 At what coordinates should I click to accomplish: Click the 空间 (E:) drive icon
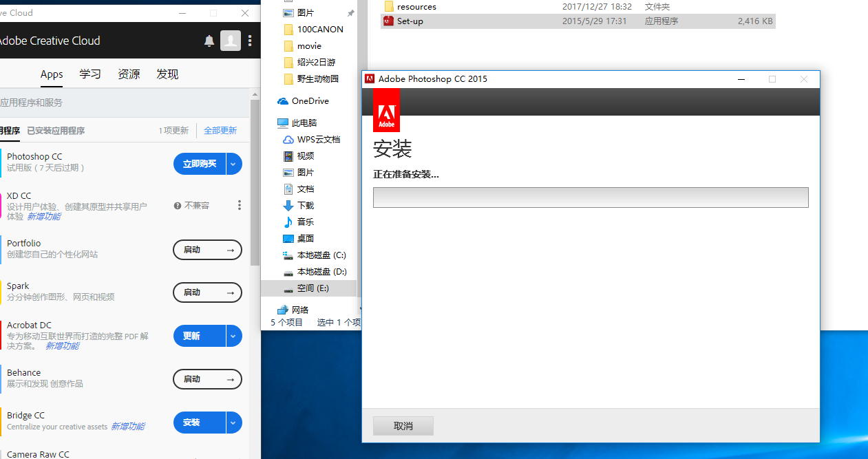[288, 288]
